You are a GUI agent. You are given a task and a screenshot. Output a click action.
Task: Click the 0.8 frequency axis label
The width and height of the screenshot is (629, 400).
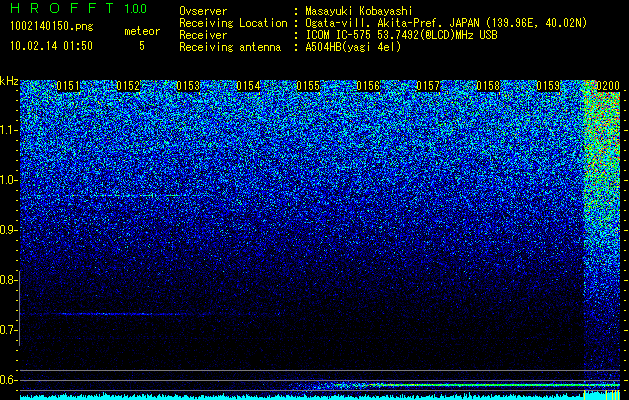coord(8,280)
